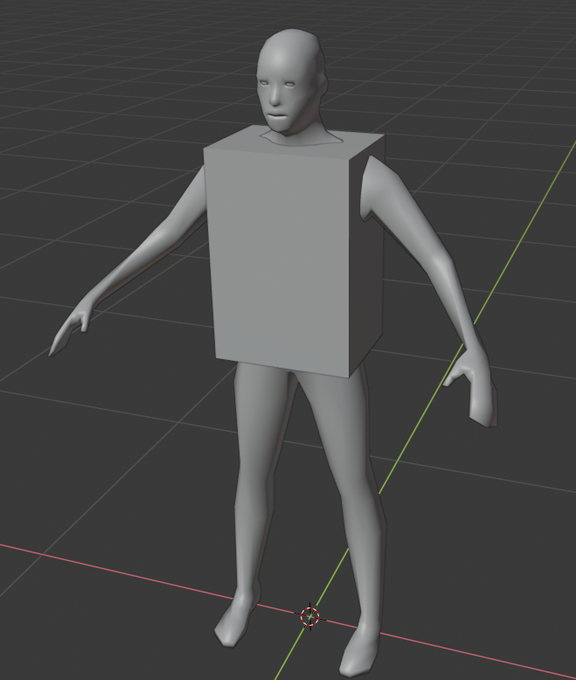Click the 3D cursor between the feet
The image size is (576, 680).
[x=310, y=616]
